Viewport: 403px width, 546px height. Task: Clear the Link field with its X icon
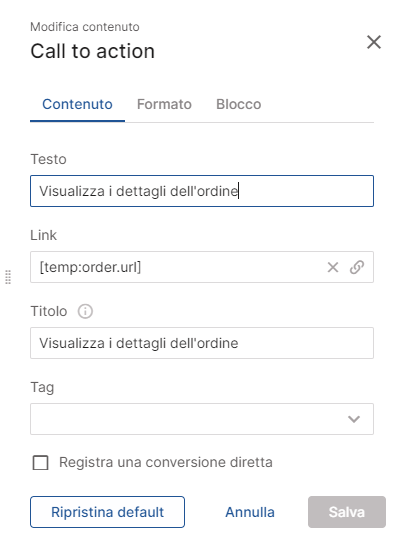click(x=333, y=267)
